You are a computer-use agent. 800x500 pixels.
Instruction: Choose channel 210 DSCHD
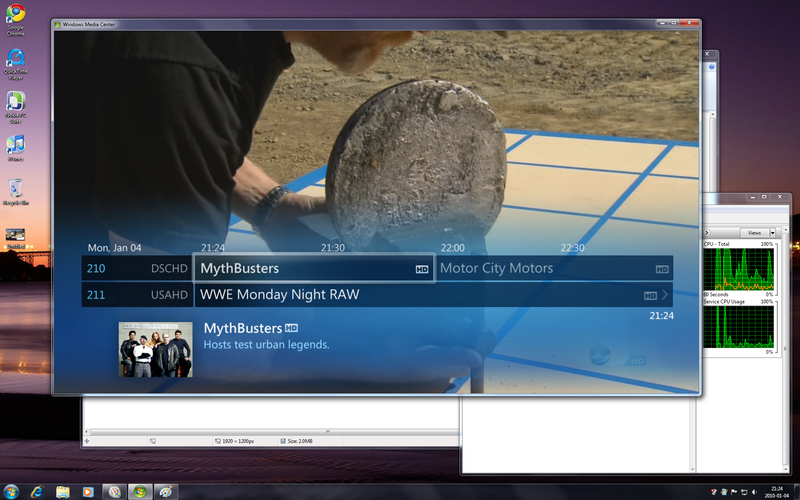pyautogui.click(x=137, y=268)
